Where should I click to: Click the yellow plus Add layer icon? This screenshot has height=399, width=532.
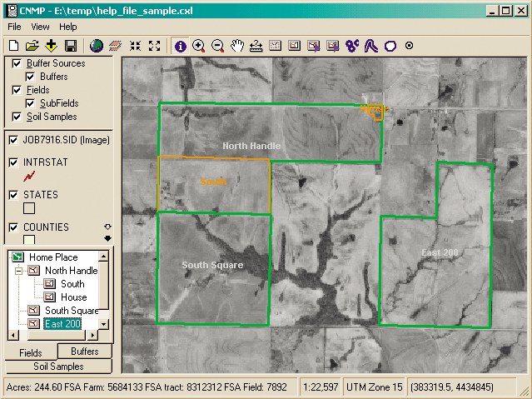point(52,46)
